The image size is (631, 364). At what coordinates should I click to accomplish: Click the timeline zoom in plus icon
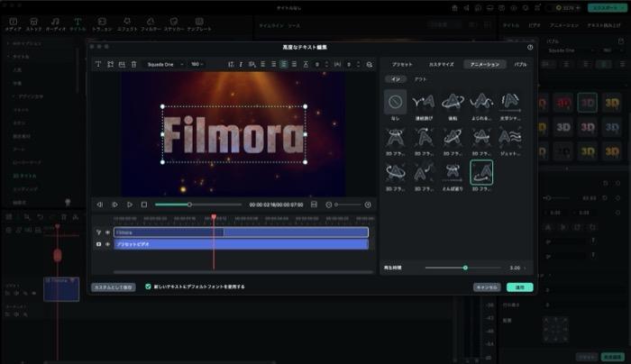[x=368, y=205]
